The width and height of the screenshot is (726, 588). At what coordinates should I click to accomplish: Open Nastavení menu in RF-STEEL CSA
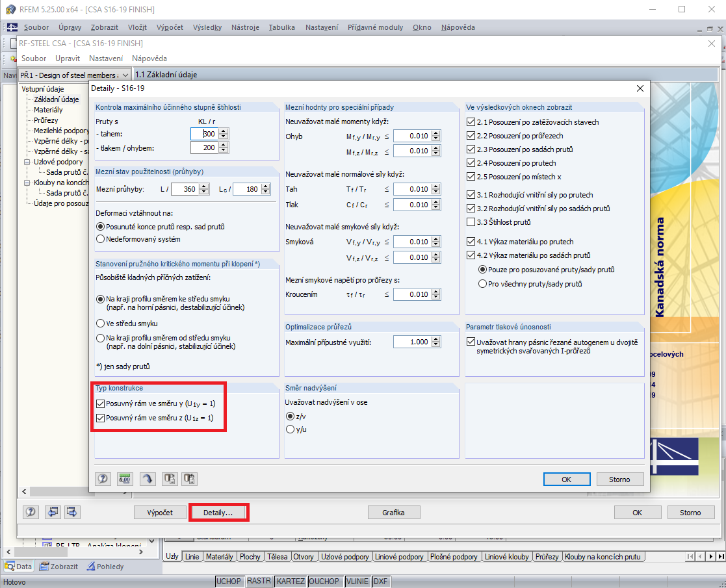[106, 58]
